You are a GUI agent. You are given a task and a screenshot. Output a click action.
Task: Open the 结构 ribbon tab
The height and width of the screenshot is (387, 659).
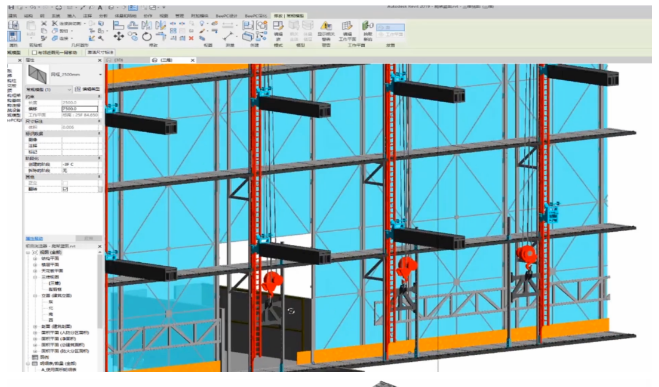point(29,16)
